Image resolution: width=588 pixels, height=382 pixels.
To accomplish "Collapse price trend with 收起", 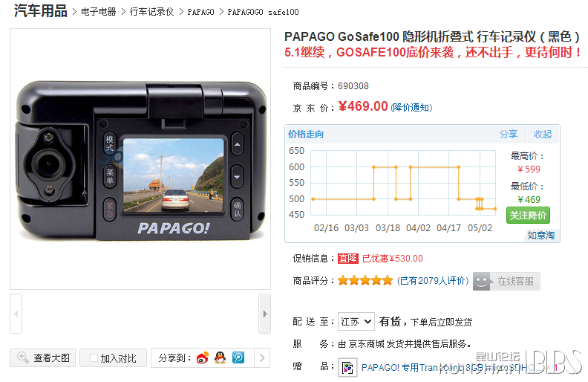I will click(x=543, y=134).
